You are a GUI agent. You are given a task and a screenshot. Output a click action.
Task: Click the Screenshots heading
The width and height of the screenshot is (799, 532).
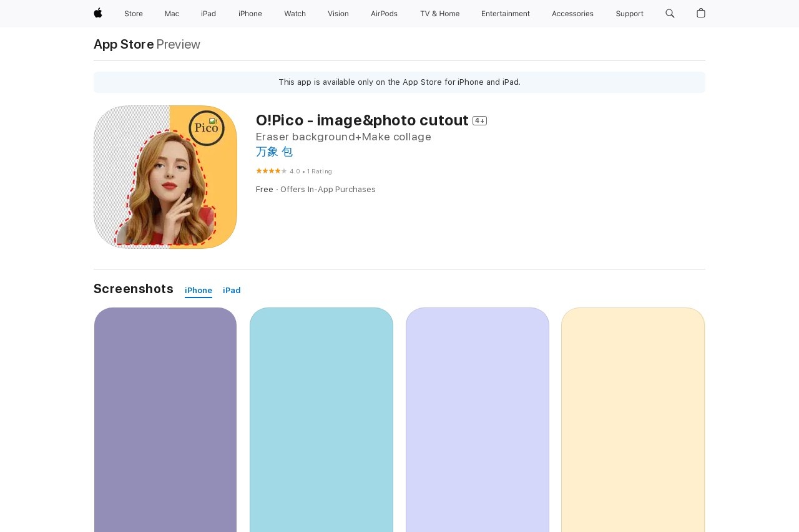tap(134, 289)
